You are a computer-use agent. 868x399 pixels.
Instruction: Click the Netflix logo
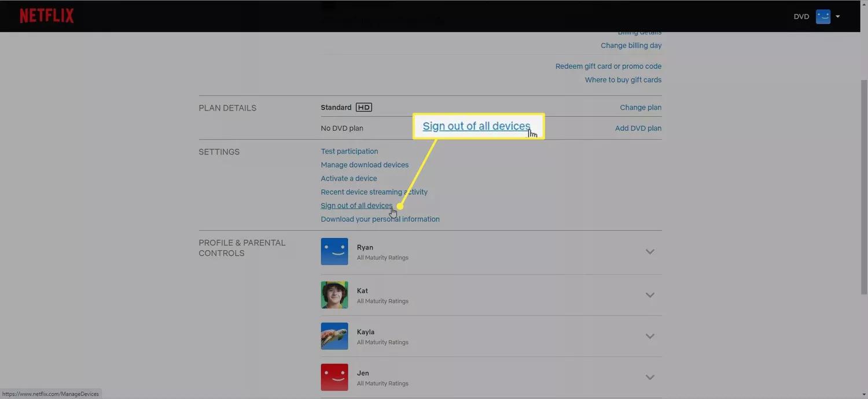click(x=47, y=16)
